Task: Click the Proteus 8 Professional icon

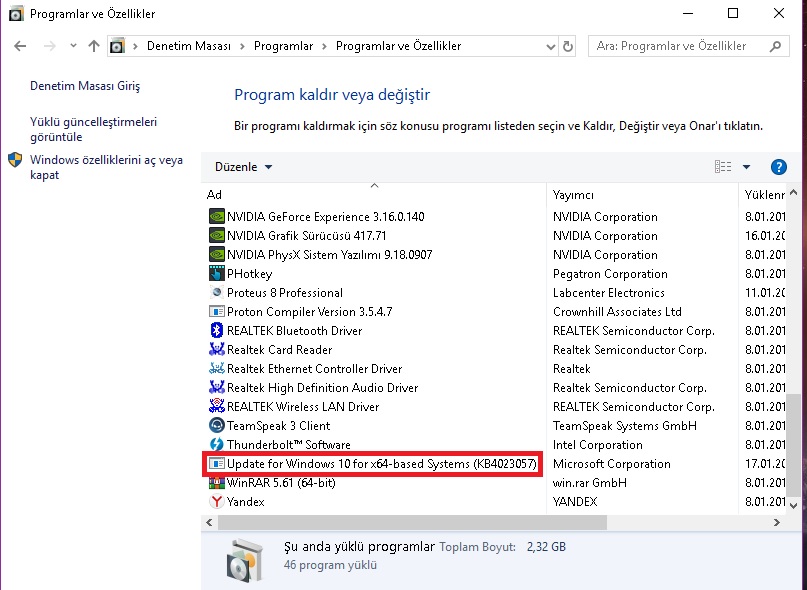Action: 217,292
